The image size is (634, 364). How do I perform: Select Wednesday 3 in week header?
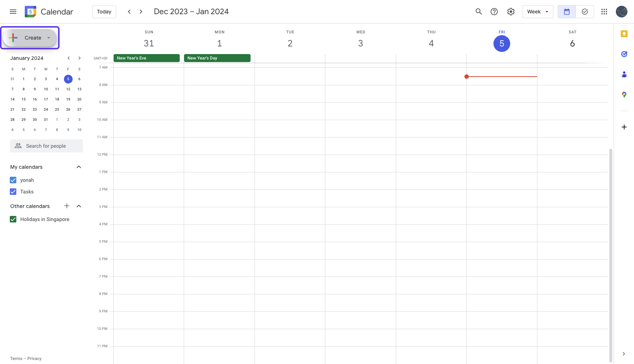[361, 44]
